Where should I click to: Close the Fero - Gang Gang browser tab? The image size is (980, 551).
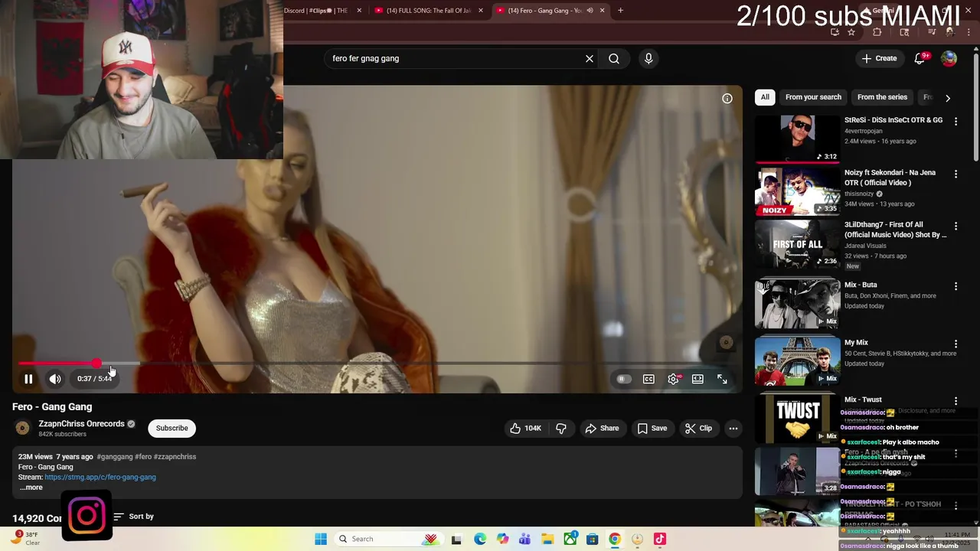[x=603, y=11]
